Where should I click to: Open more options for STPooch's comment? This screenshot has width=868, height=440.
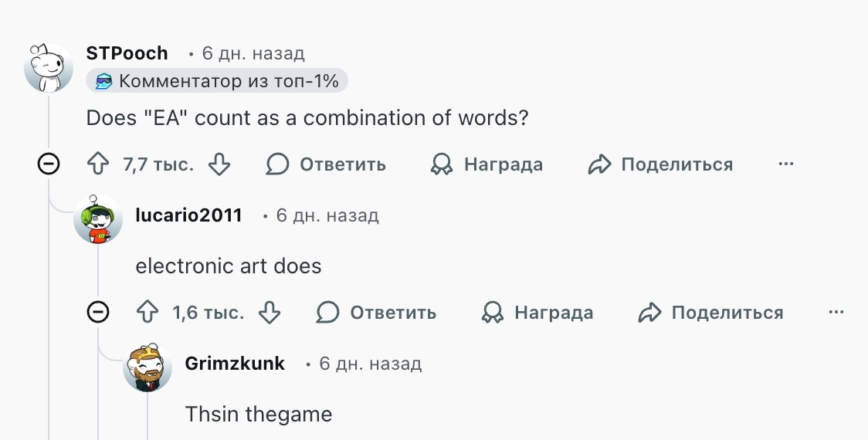[786, 164]
